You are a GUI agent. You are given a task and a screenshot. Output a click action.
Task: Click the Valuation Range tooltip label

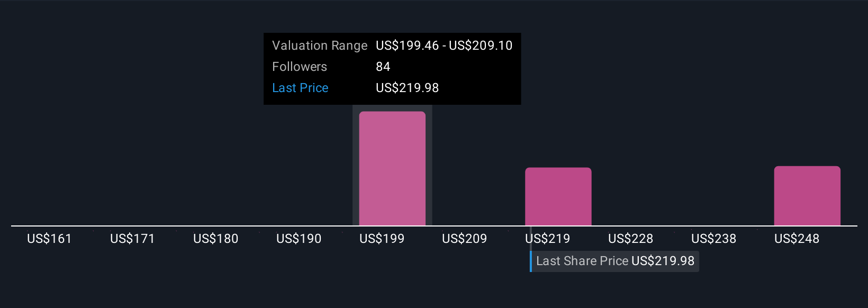pos(320,46)
